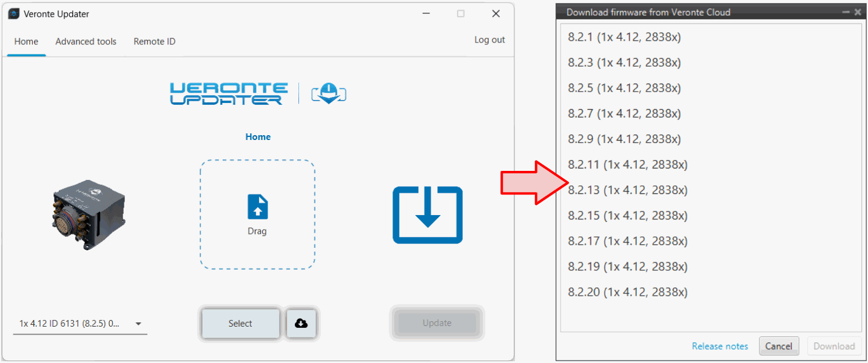This screenshot has height=363, width=868.
Task: Select firmware version 8.2.20 from list
Action: click(x=627, y=292)
